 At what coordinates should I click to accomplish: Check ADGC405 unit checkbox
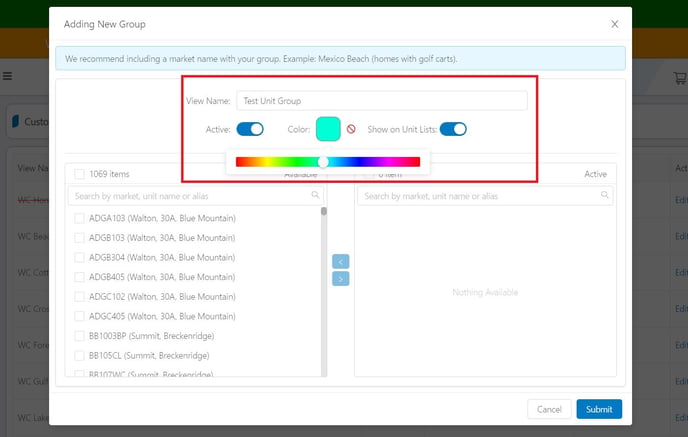click(79, 316)
